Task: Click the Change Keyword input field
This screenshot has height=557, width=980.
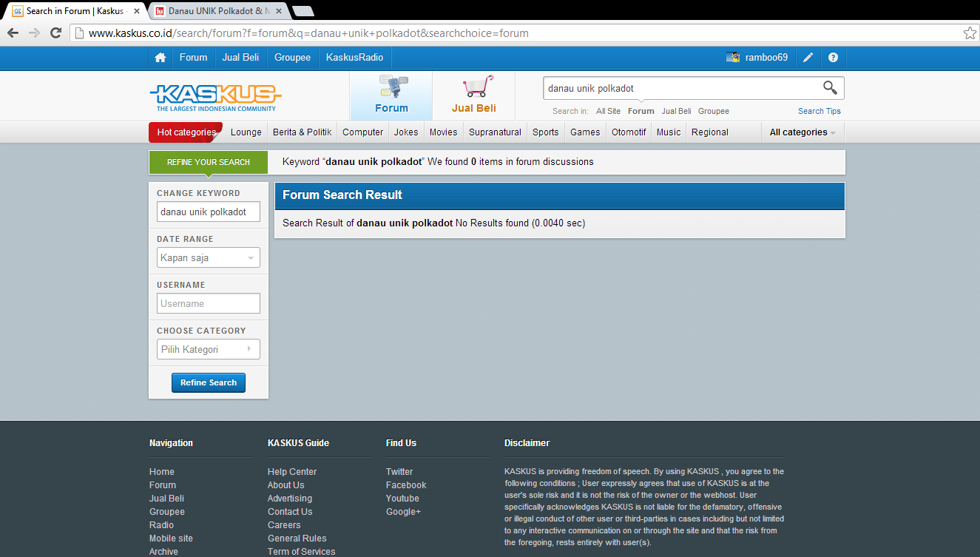Action: point(209,212)
